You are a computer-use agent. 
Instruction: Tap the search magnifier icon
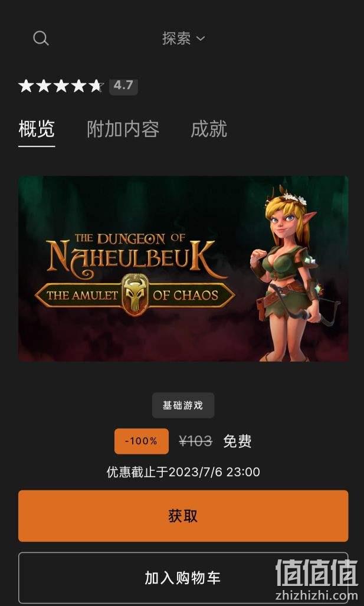click(x=41, y=38)
